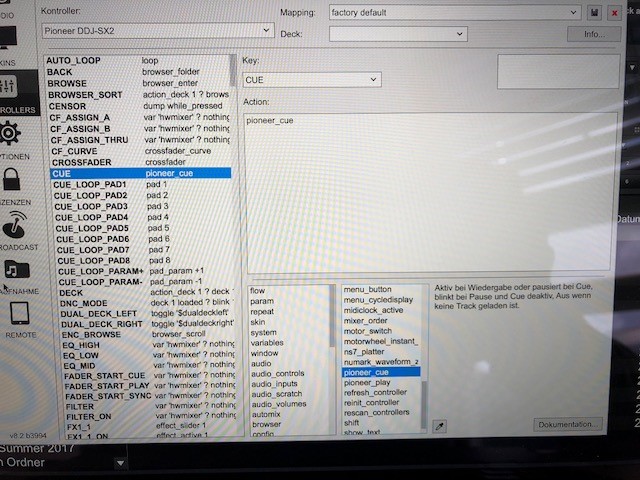Open the Remote tablet icon

pos(20,313)
